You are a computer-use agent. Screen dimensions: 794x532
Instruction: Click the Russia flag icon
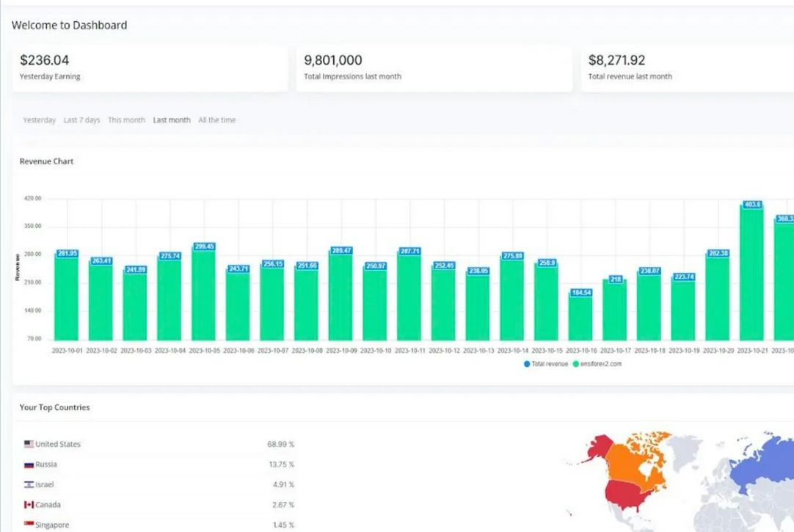[29, 464]
